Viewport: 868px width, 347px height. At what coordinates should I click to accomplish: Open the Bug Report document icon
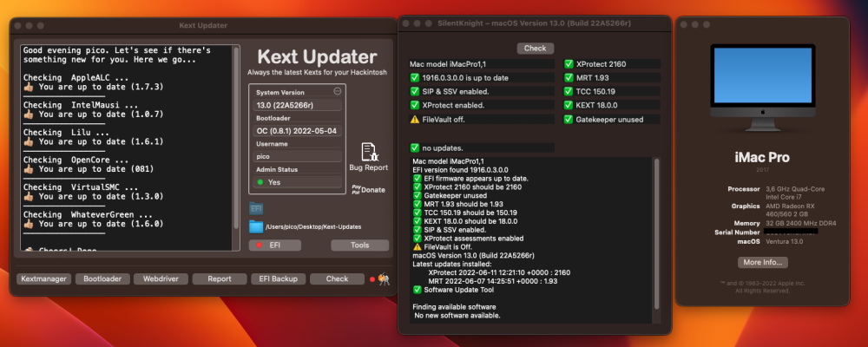pyautogui.click(x=369, y=152)
